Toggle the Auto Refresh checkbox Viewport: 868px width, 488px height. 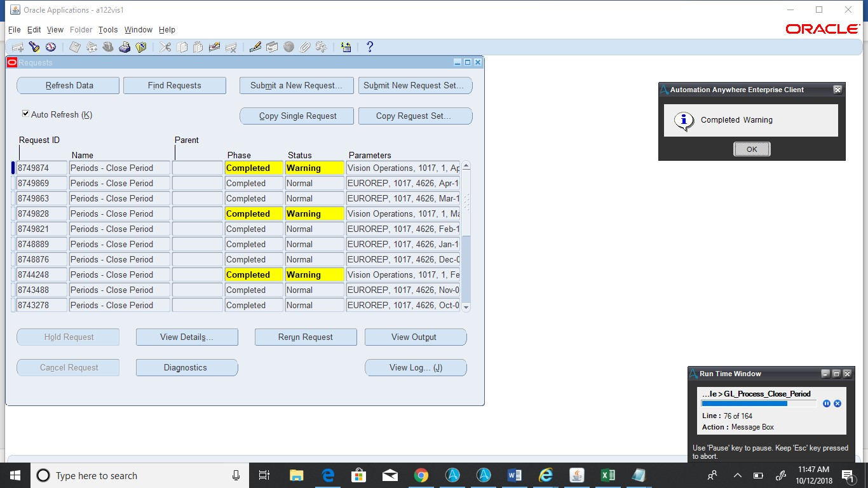(x=25, y=114)
